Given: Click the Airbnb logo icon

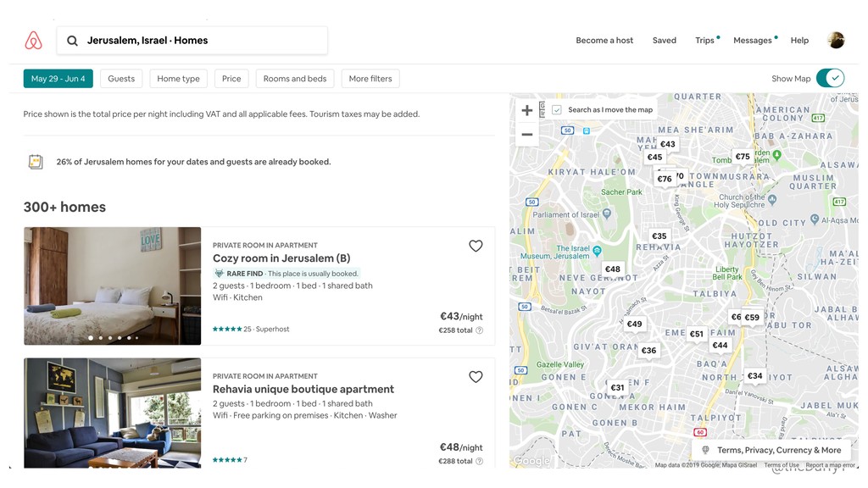Looking at the screenshot, I should (33, 41).
